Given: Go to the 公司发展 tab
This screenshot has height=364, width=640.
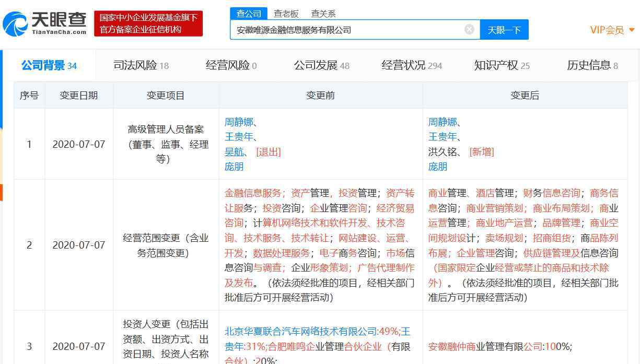Looking at the screenshot, I should (322, 65).
